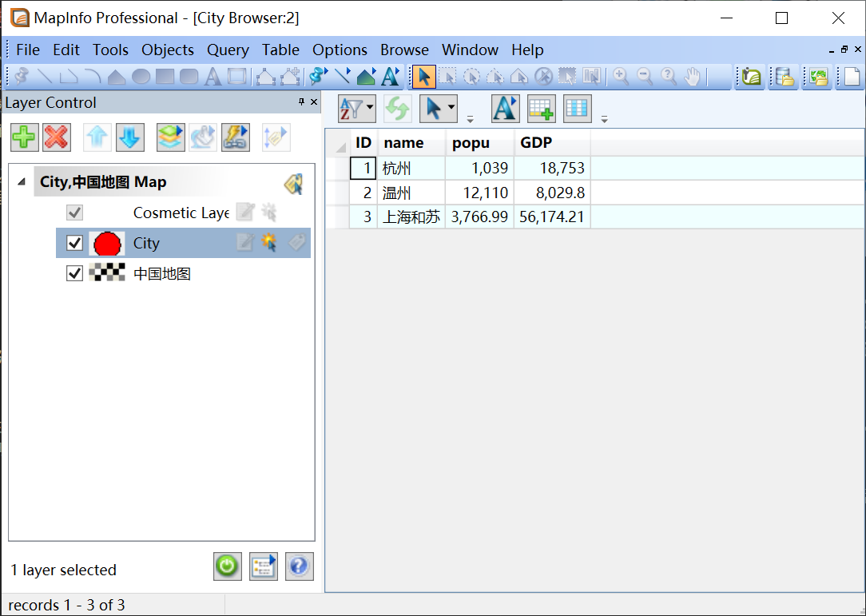Click the map tag icon on City,中国地图 Map row
Screen dimensions: 866x616
[x=294, y=184]
